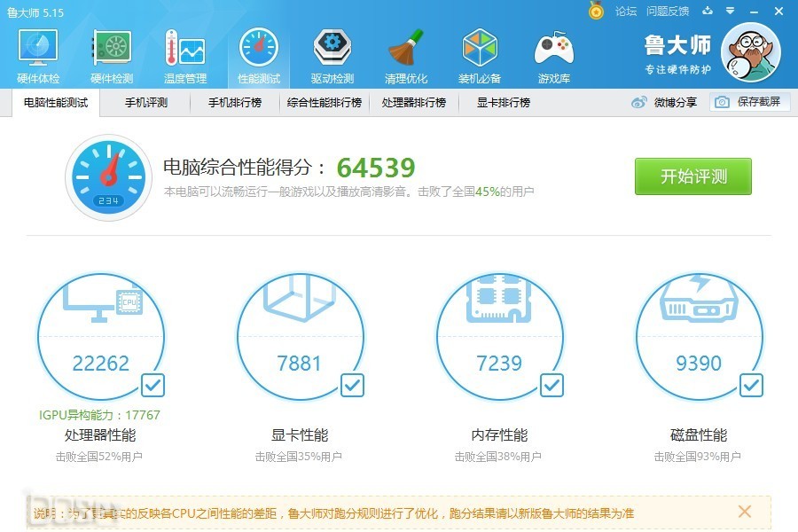The height and width of the screenshot is (532, 798).
Task: Open 硬件检测 hardware detection icon
Action: tap(112, 55)
